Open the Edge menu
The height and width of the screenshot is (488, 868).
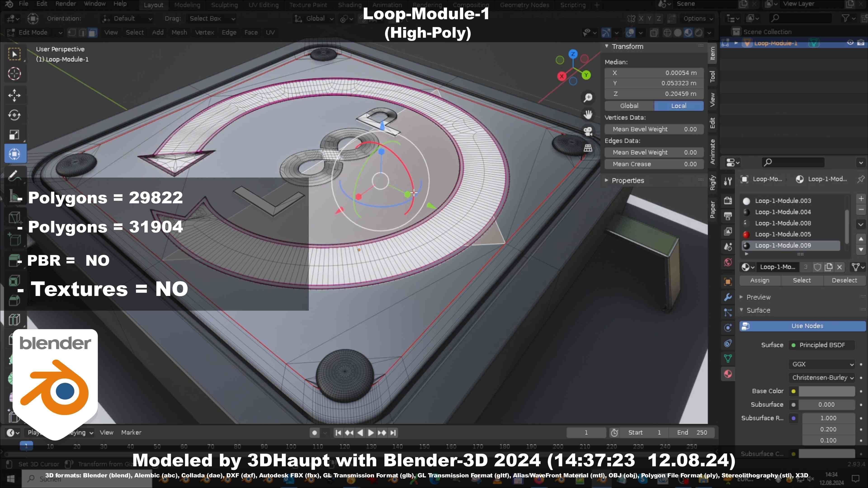click(229, 32)
